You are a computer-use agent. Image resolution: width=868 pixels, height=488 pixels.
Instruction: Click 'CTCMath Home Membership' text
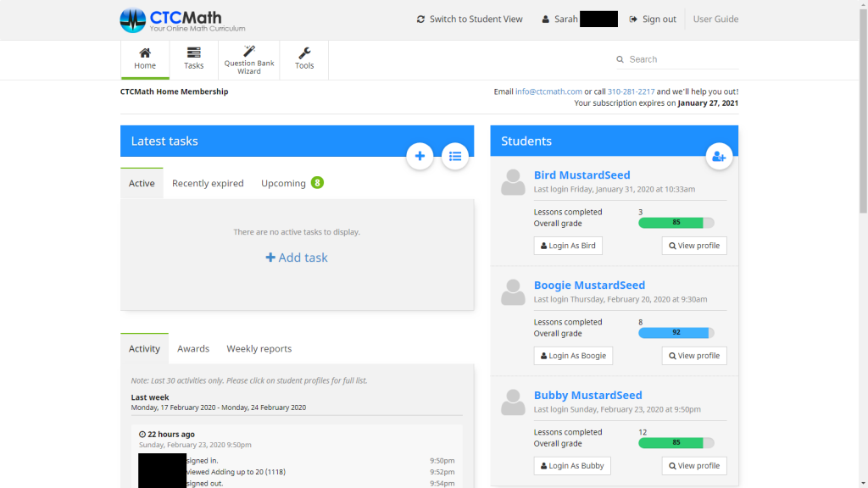(x=175, y=91)
